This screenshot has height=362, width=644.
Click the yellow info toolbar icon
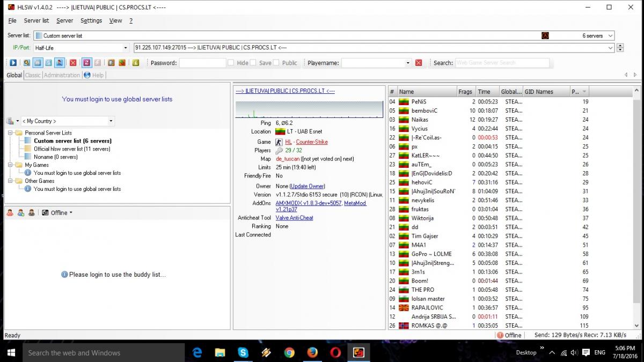point(136,63)
